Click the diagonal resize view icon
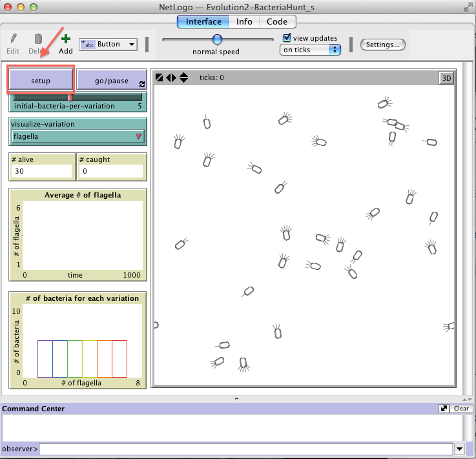The height and width of the screenshot is (459, 476). click(x=160, y=77)
